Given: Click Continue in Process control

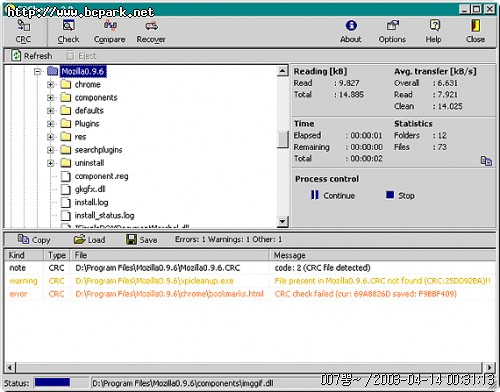Looking at the screenshot, I should pos(333,195).
